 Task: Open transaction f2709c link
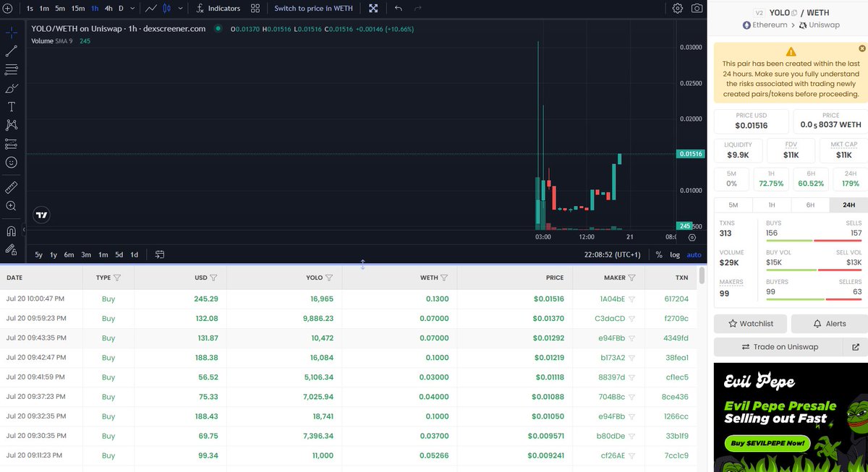(x=676, y=318)
